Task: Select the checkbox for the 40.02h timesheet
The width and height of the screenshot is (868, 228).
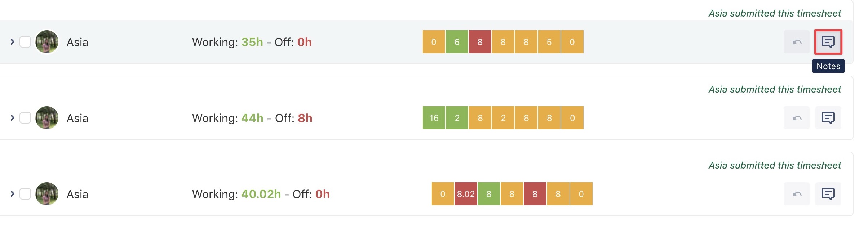Action: [25, 194]
